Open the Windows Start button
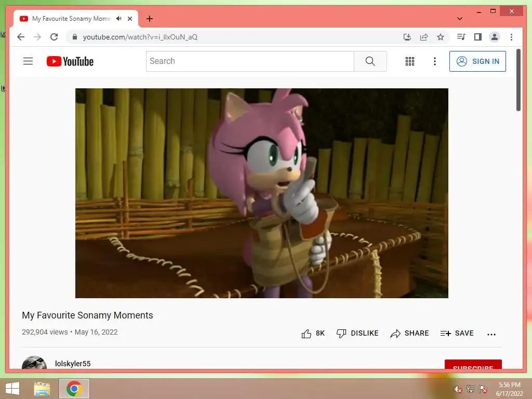Image resolution: width=532 pixels, height=399 pixels. (12, 389)
